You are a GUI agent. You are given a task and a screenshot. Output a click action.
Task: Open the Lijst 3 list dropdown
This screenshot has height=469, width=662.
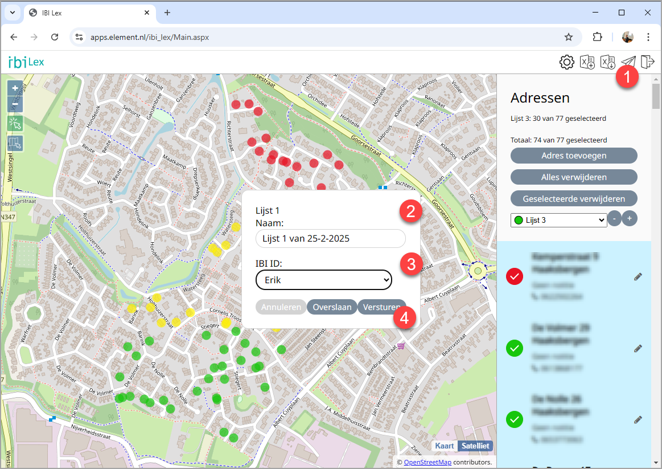coord(559,220)
